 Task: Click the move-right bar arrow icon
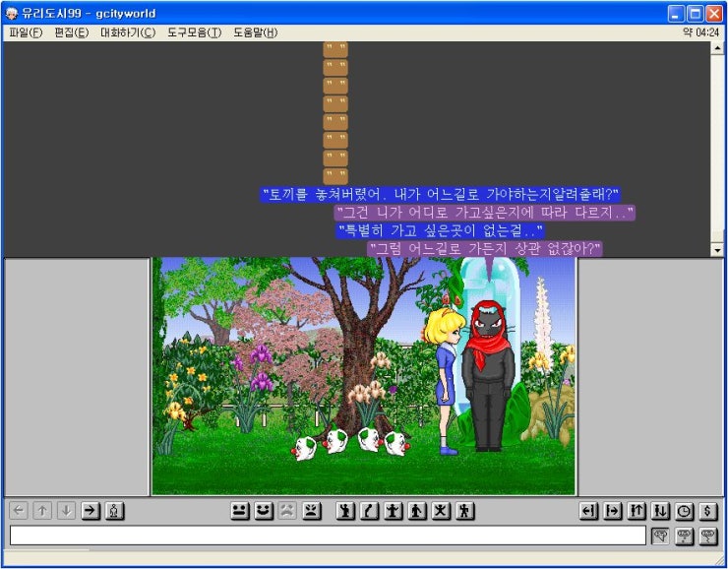[613, 511]
